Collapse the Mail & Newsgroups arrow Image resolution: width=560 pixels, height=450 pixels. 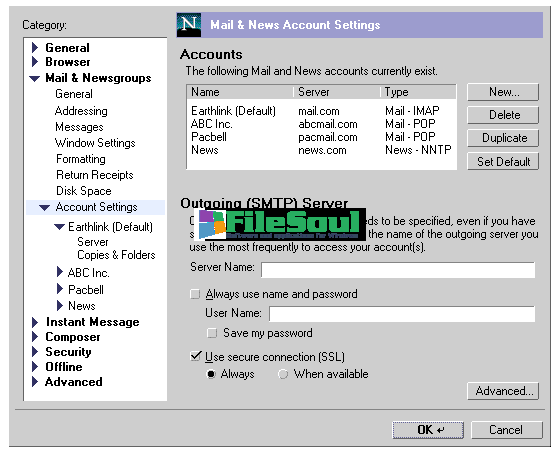pos(35,79)
